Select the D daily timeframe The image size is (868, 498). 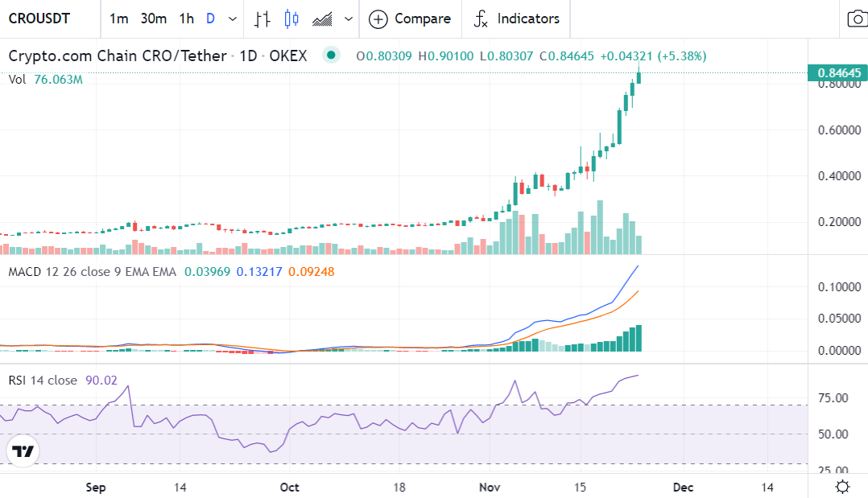click(x=210, y=19)
